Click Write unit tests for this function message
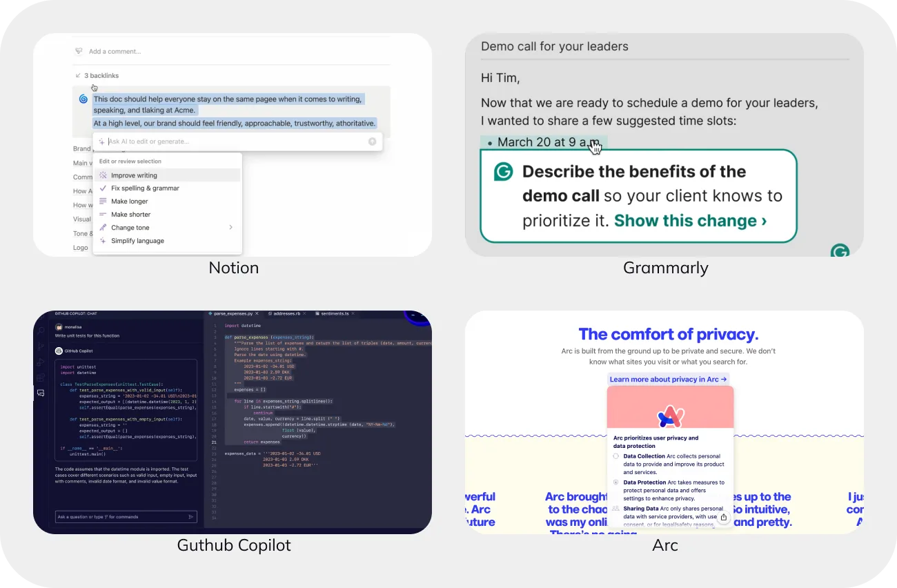 coord(87,335)
